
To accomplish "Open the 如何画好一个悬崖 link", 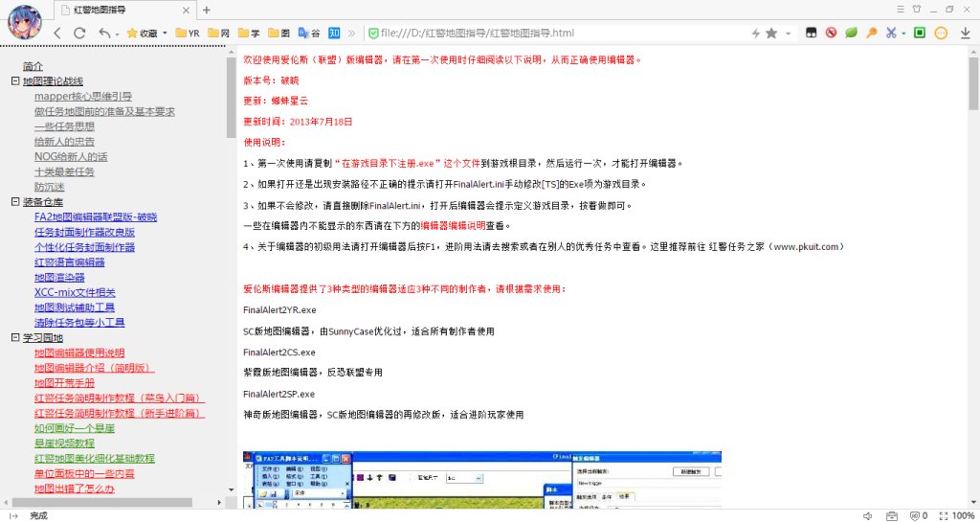I will 75,428.
